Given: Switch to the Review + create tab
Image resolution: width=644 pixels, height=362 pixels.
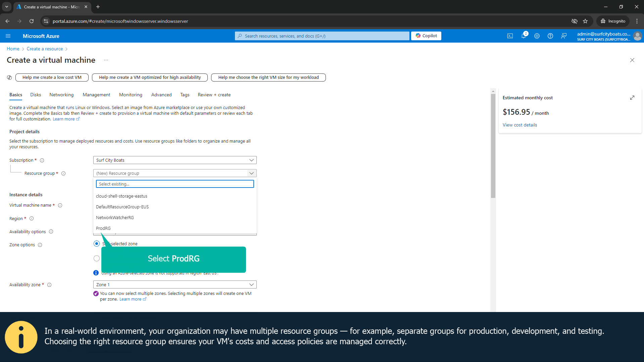Looking at the screenshot, I should pyautogui.click(x=214, y=95).
